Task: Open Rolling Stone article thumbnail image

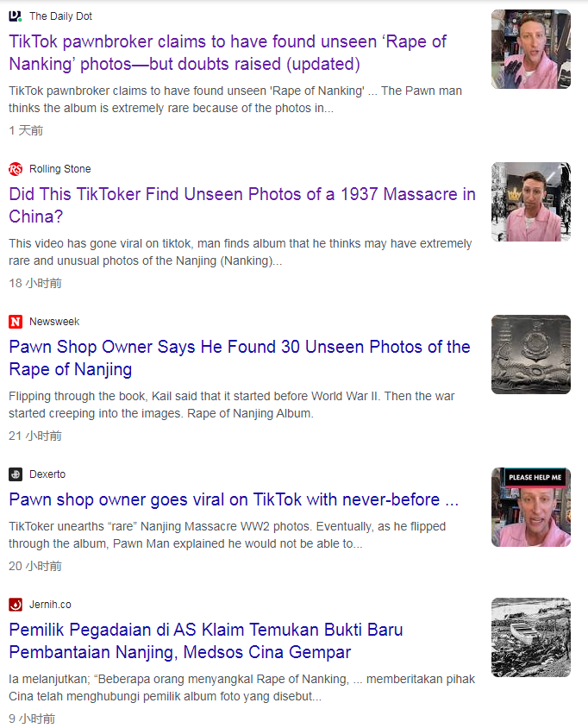Action: click(531, 202)
